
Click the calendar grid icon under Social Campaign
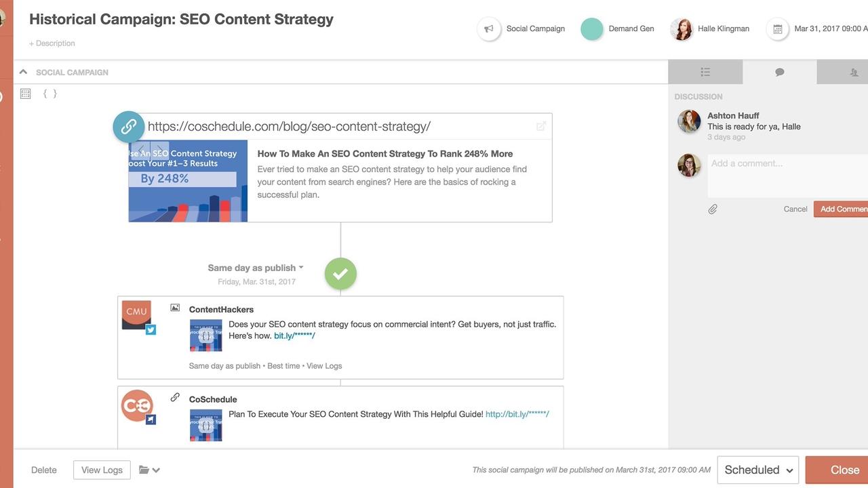click(26, 94)
